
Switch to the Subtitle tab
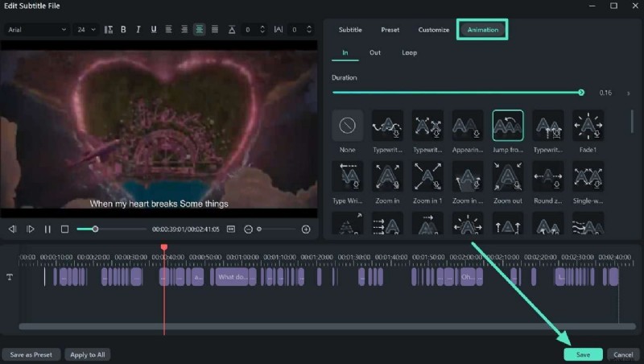pyautogui.click(x=350, y=30)
